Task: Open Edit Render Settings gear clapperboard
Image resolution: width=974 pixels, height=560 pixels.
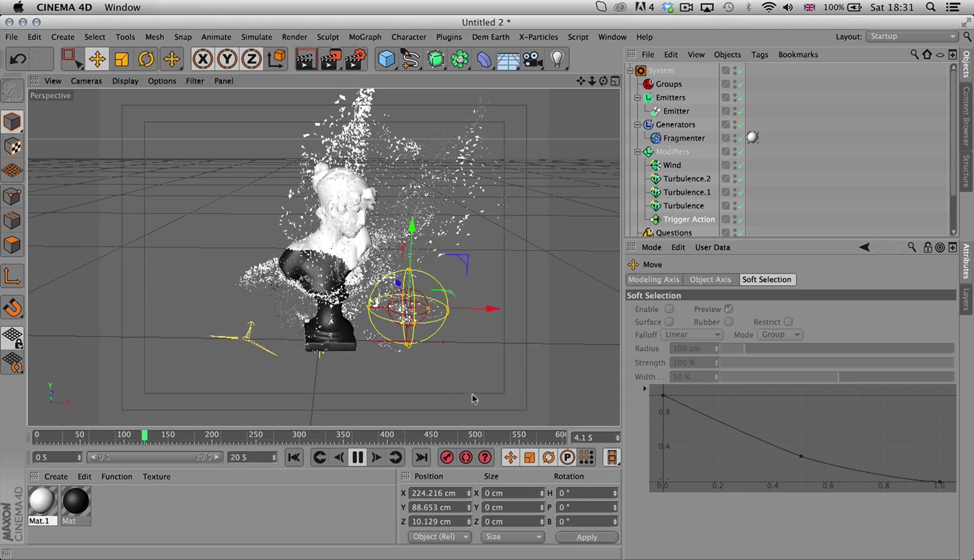Action: (356, 59)
